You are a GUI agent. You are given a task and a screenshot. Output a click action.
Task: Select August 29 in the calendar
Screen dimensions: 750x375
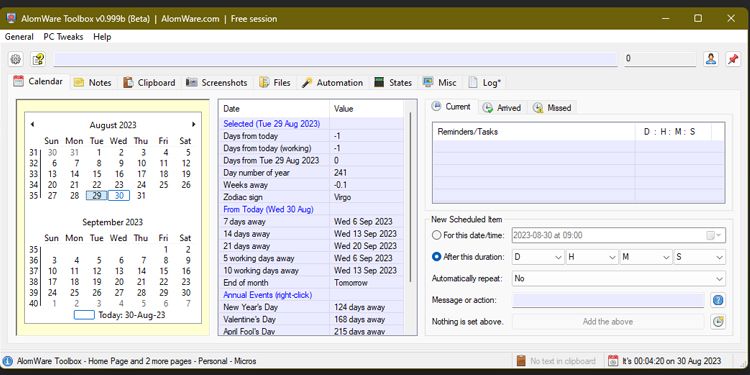[x=97, y=196]
